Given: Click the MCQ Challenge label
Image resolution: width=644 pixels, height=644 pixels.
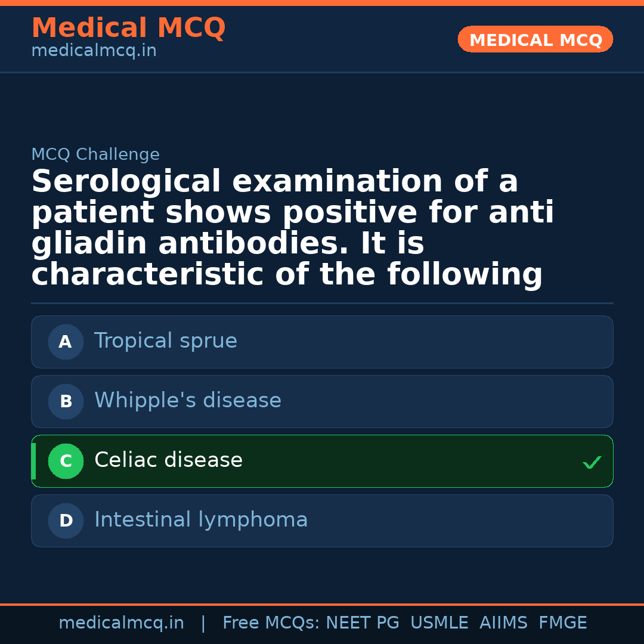Looking at the screenshot, I should point(95,155).
